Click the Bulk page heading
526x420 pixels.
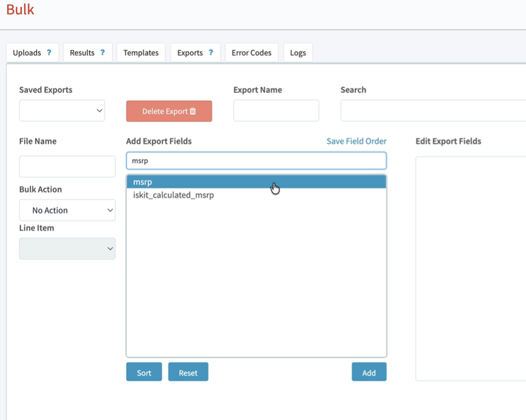click(x=20, y=9)
